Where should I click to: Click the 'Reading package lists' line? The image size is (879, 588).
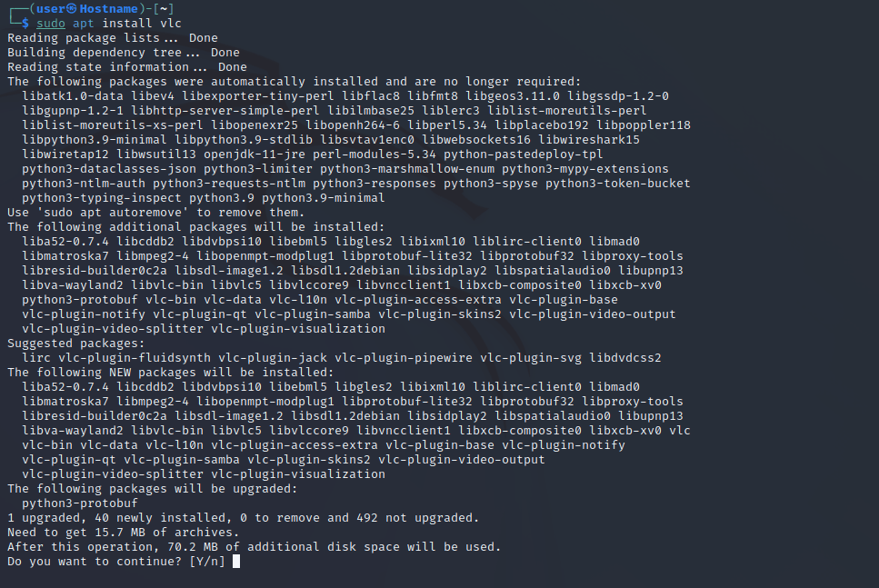tap(113, 38)
